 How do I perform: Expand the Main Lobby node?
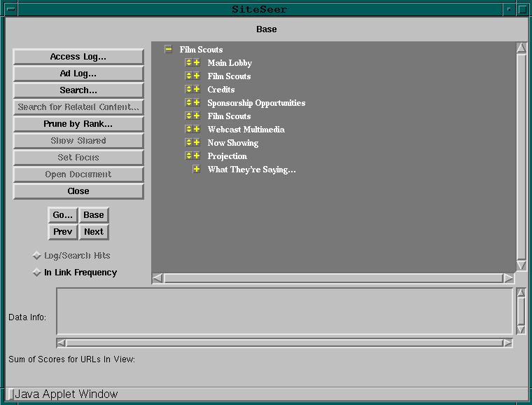pyautogui.click(x=197, y=63)
